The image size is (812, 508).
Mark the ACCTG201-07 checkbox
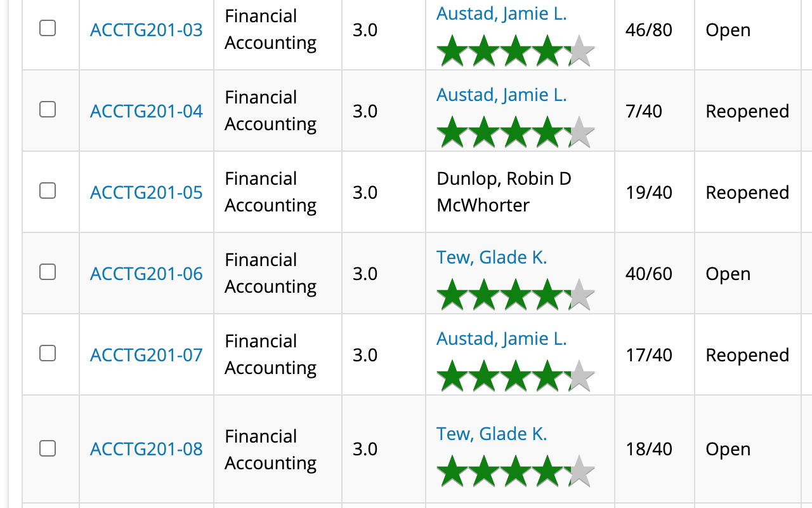point(48,353)
